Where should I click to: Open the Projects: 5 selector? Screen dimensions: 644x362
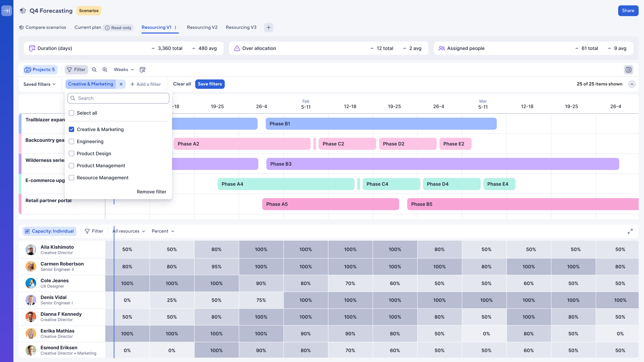[x=40, y=69]
